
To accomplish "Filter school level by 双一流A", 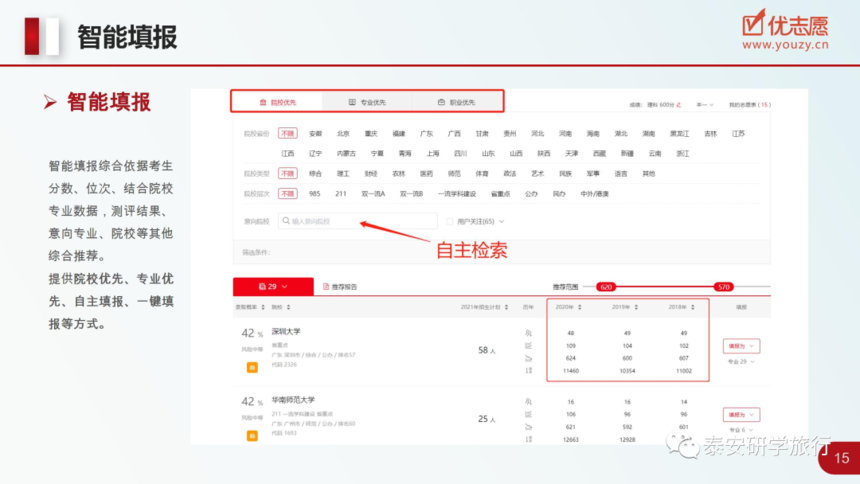I will pos(373,194).
